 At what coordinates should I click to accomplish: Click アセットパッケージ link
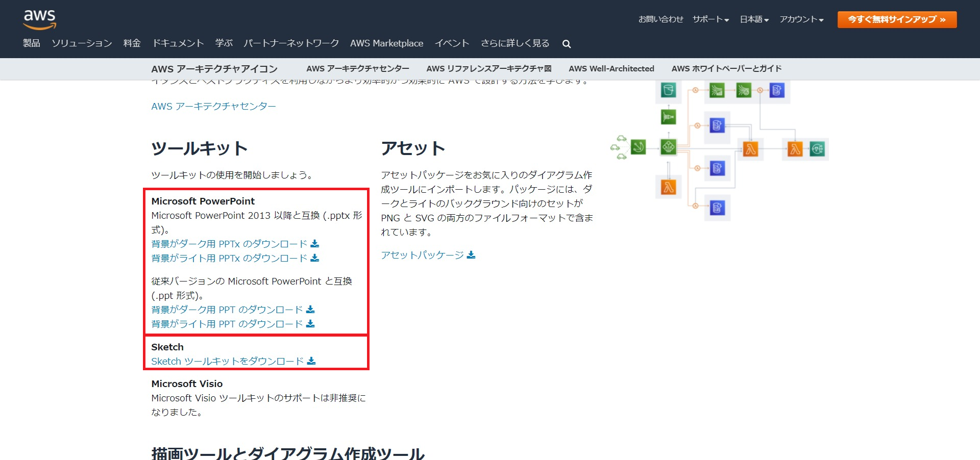pyautogui.click(x=423, y=255)
